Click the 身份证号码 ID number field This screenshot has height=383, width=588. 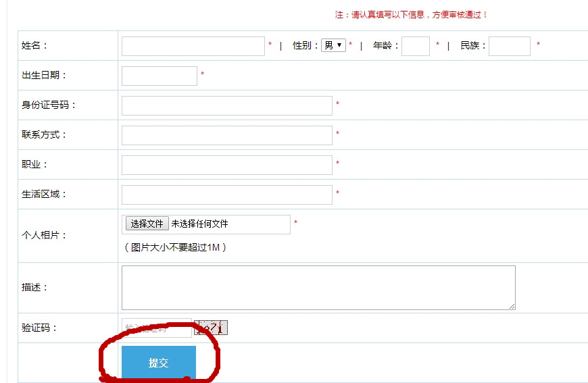tap(227, 105)
